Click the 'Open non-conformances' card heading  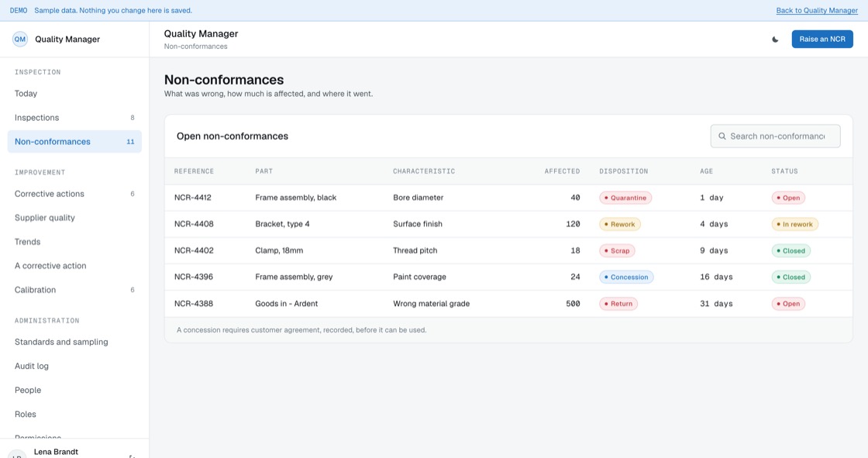tap(232, 136)
